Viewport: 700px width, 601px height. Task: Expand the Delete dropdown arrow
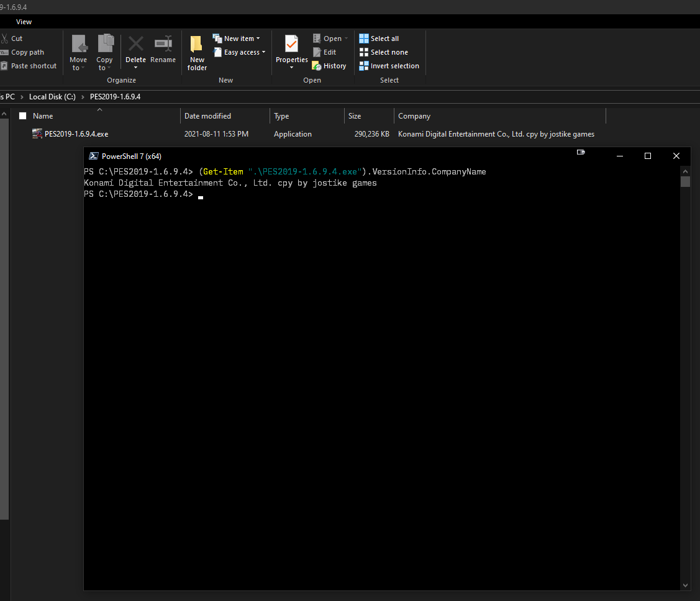135,68
